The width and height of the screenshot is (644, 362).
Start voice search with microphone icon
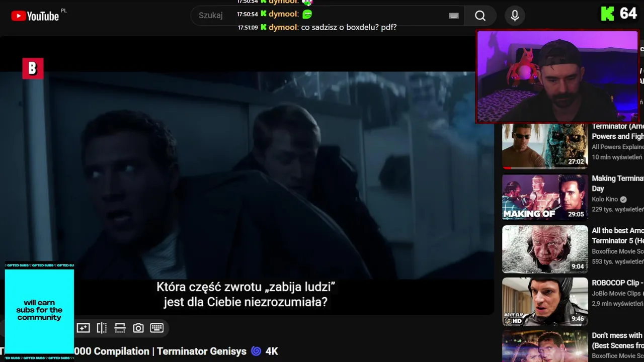pos(515,16)
